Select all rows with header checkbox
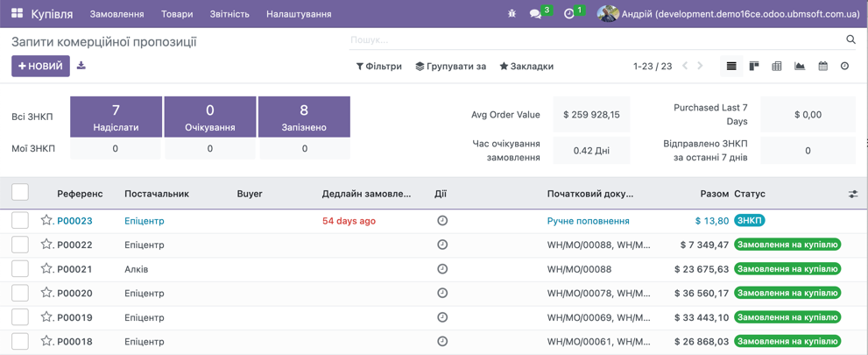Screen dimensions: 868x355 pyautogui.click(x=20, y=193)
